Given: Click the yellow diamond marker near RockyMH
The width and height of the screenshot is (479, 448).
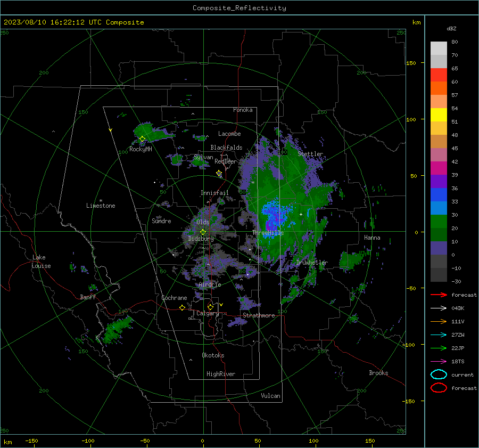Looking at the screenshot, I should coord(142,139).
